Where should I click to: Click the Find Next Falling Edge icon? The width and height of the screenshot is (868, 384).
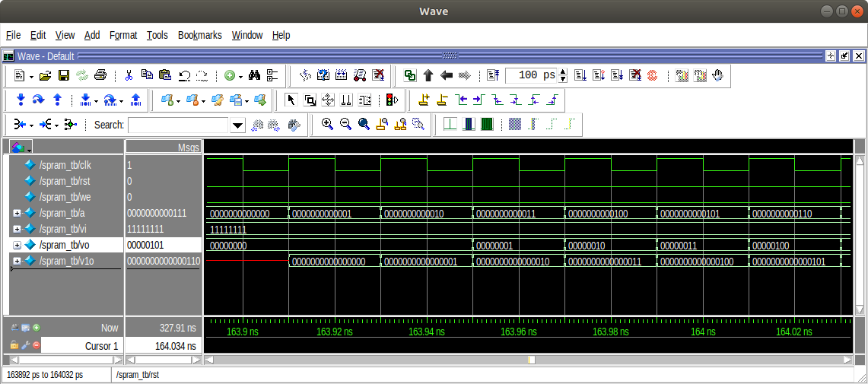pyautogui.click(x=515, y=100)
